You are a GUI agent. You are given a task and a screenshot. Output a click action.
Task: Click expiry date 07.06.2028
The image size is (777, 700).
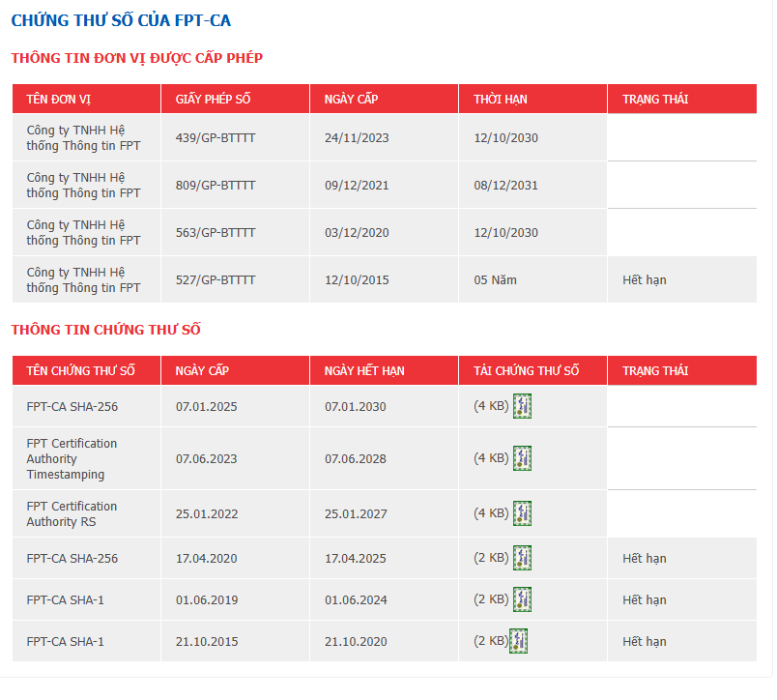(356, 458)
